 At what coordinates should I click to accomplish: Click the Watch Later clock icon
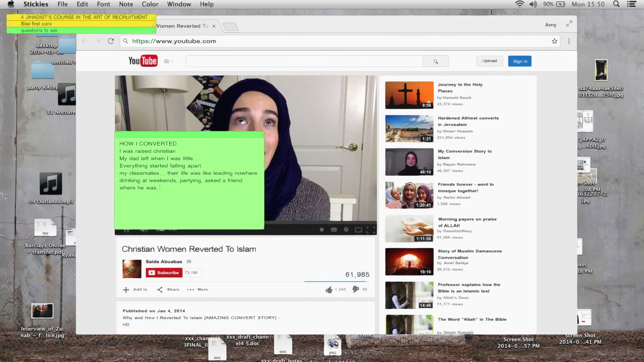[322, 230]
